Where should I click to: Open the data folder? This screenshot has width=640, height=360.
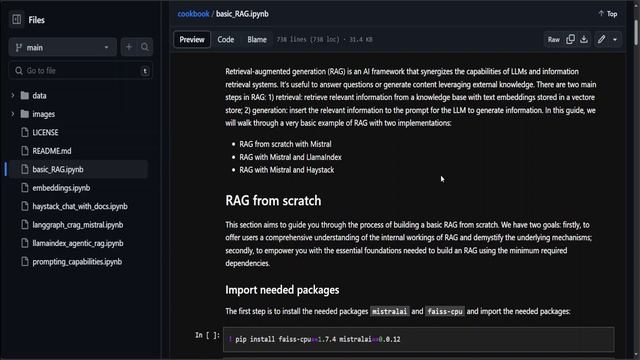point(39,96)
